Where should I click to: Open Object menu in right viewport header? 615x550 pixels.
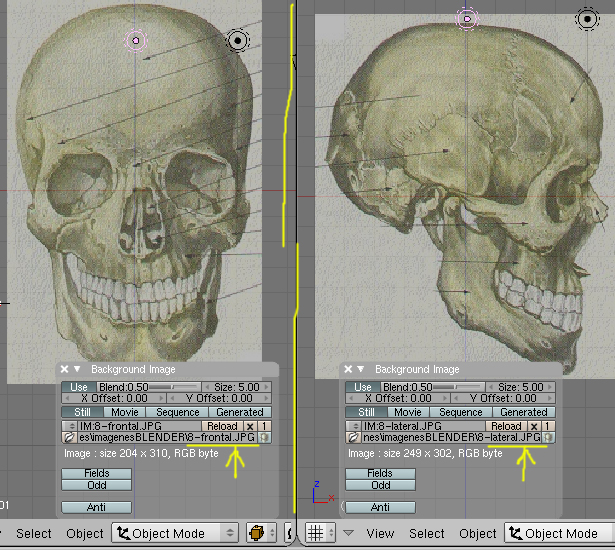[478, 534]
